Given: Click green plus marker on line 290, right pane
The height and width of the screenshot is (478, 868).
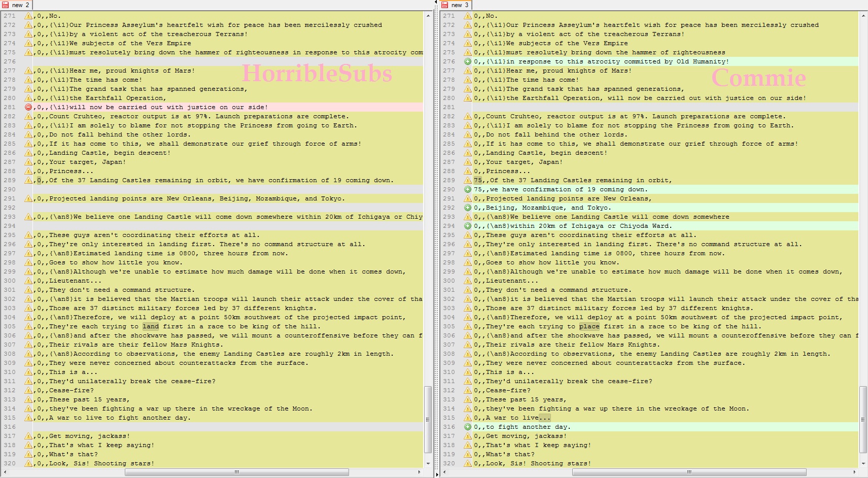Looking at the screenshot, I should pyautogui.click(x=468, y=189).
